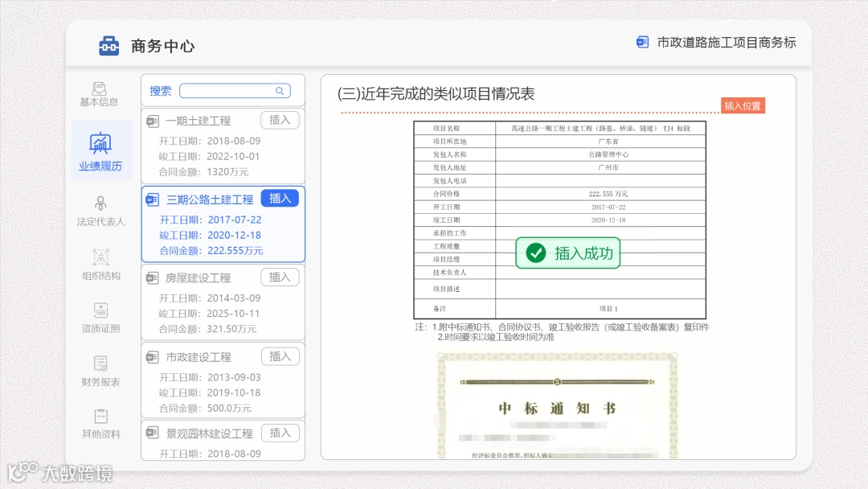Image resolution: width=868 pixels, height=489 pixels.
Task: Click the 中标通知书 certificate image
Action: [558, 405]
